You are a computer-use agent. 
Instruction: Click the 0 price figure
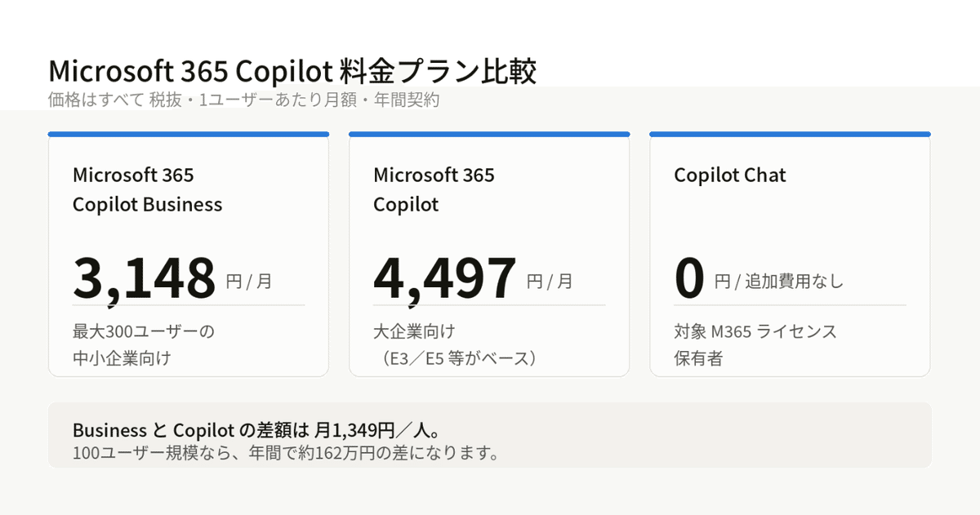pos(689,277)
